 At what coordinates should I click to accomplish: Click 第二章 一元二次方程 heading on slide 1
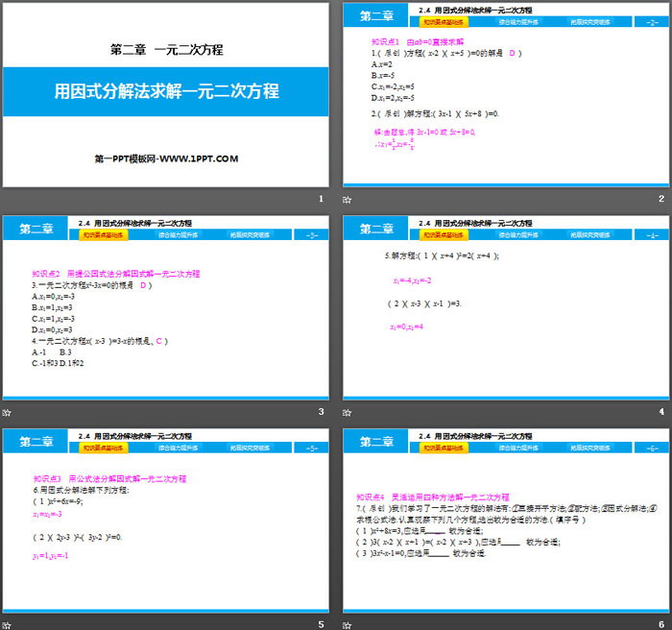tap(167, 50)
